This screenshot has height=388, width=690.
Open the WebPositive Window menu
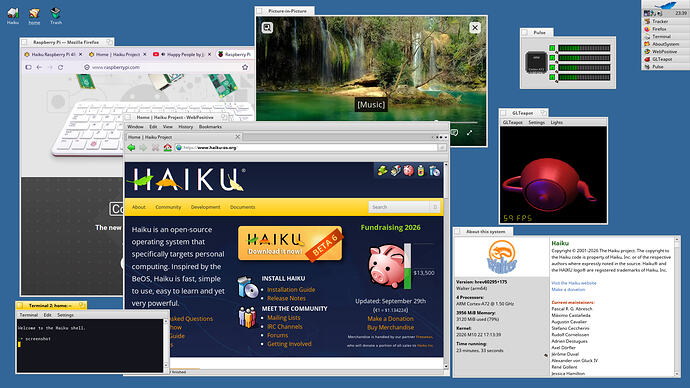pyautogui.click(x=135, y=127)
